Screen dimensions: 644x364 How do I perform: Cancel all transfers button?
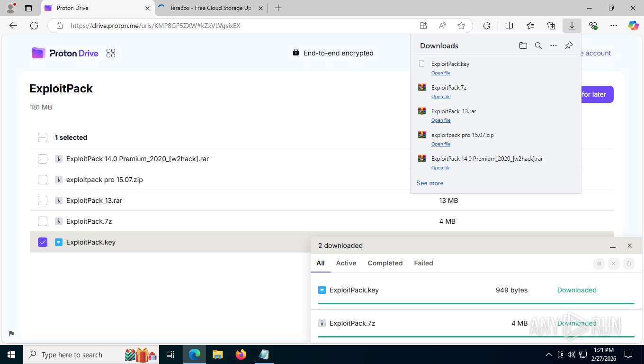tap(614, 264)
